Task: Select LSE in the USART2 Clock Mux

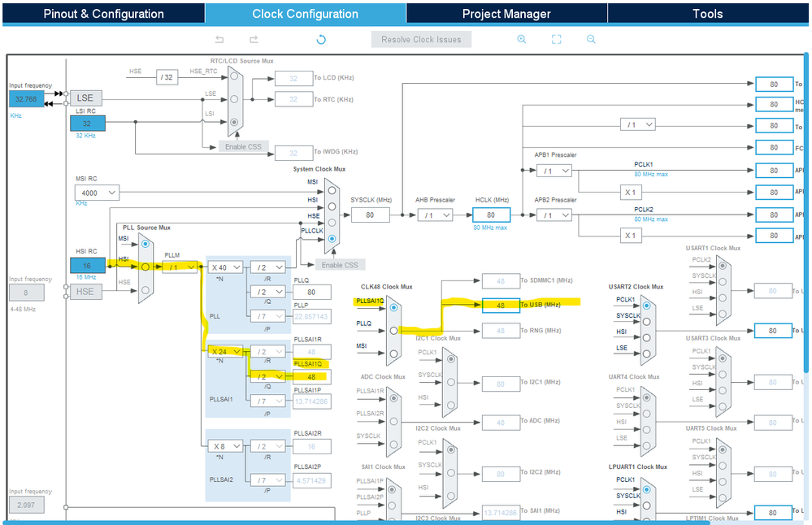Action: pos(646,354)
